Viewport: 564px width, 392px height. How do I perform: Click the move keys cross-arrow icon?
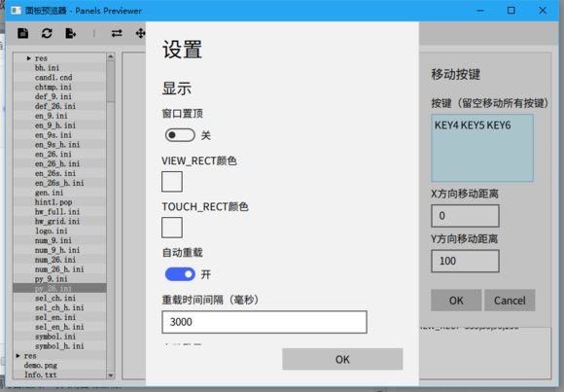(140, 33)
